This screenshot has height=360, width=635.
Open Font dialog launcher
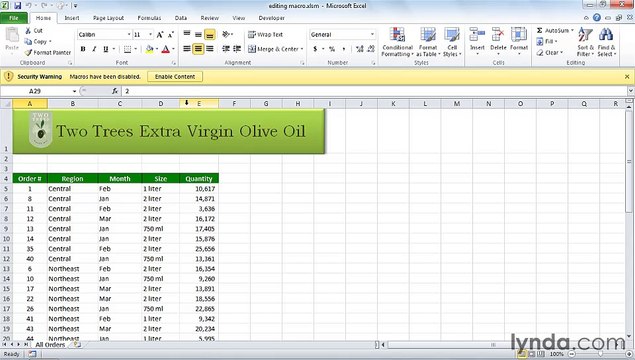click(x=174, y=63)
